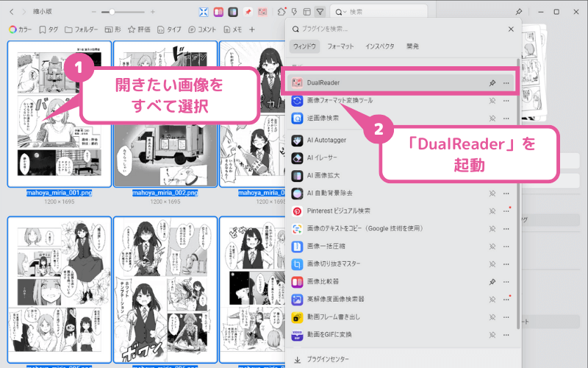Open the more menu for DualReader row
Image resolution: width=588 pixels, height=368 pixels.
tap(506, 83)
